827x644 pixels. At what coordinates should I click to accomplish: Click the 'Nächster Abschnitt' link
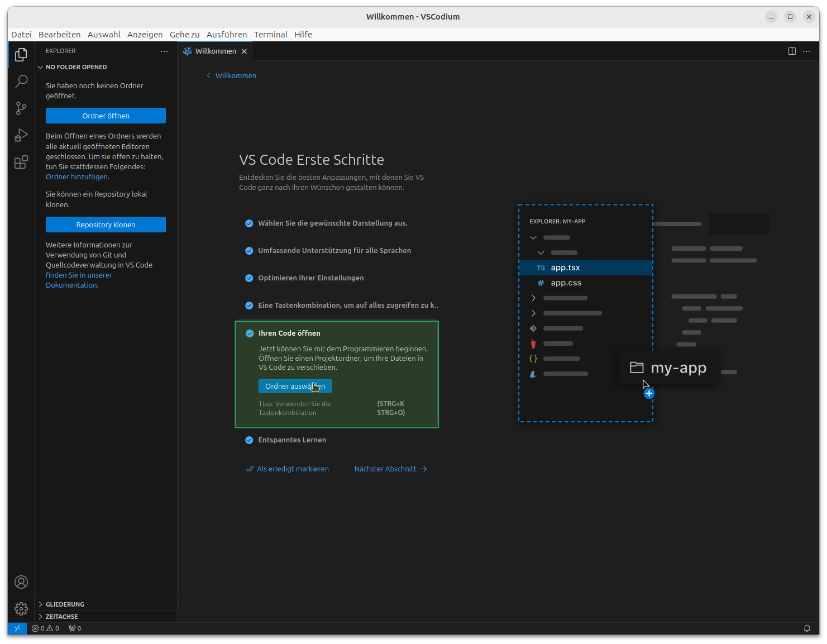[x=390, y=469]
